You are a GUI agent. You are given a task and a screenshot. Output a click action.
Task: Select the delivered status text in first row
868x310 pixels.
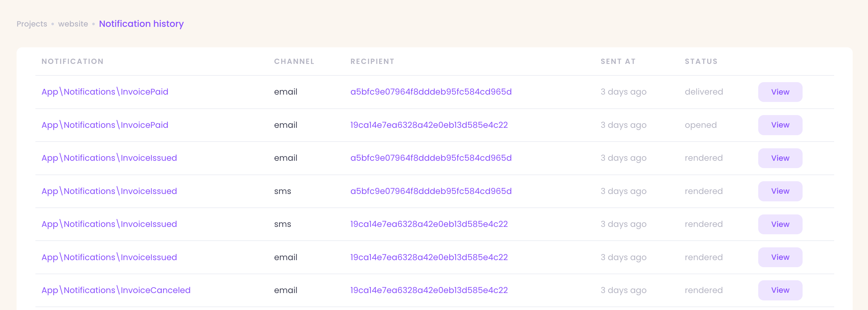click(x=704, y=92)
